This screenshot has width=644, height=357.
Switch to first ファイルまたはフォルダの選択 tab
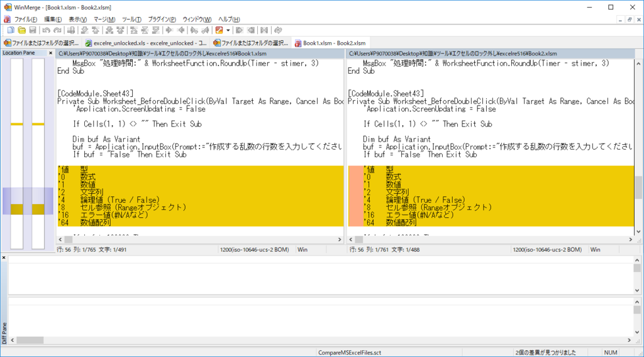point(41,43)
